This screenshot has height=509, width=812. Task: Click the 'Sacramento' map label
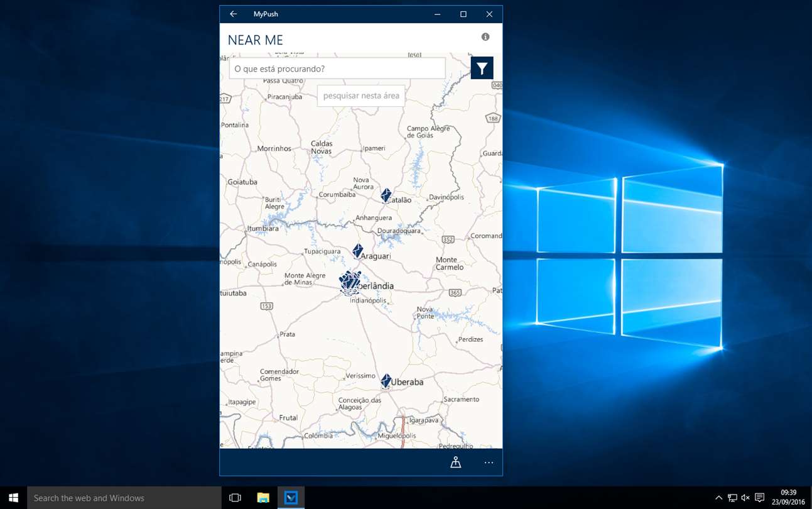tap(461, 399)
